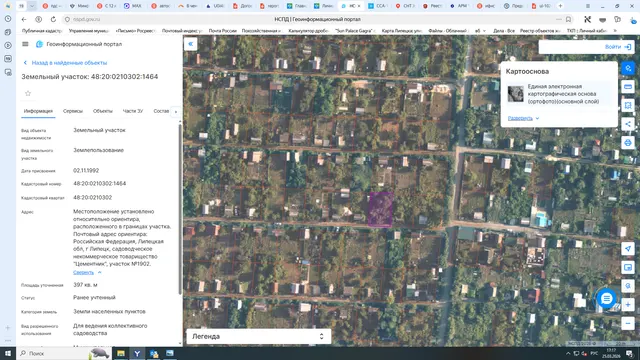640x360 pixels.
Task: Collapse the side panel with double-arrow button
Action: coord(191,44)
